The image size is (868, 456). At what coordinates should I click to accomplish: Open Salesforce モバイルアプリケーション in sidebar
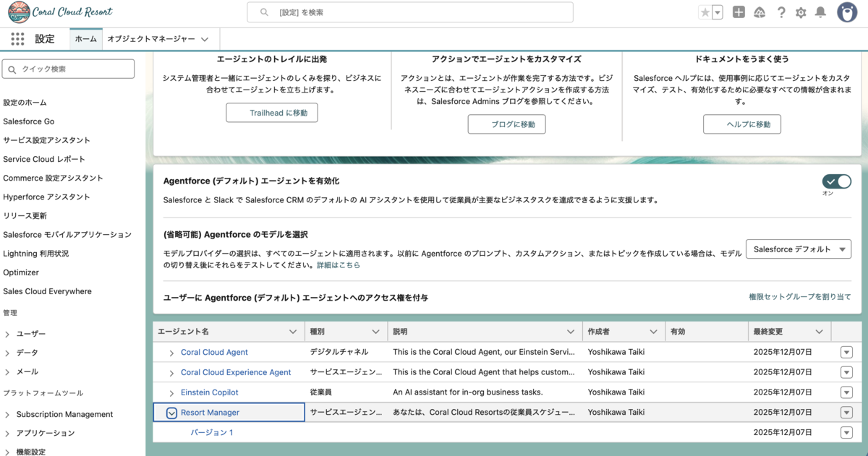click(x=67, y=234)
